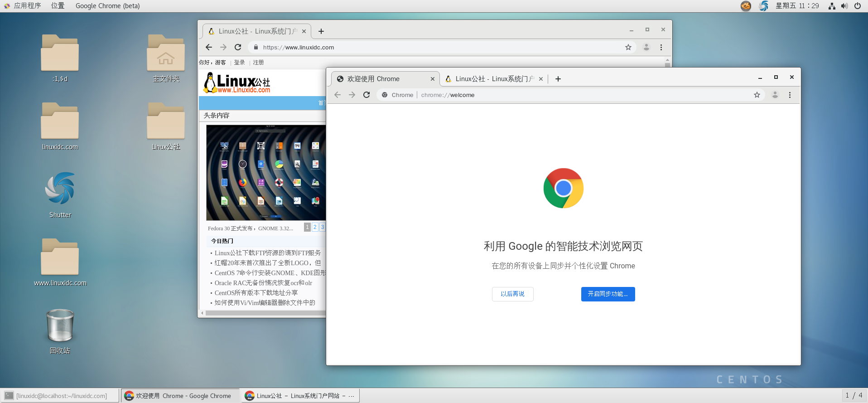Click clock 星期五 11:29 in panel

coord(797,6)
